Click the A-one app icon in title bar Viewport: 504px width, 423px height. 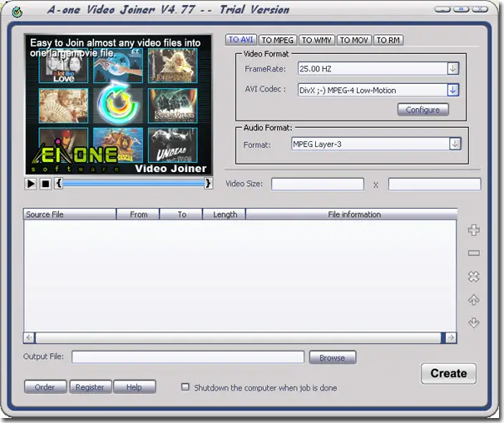click(17, 12)
